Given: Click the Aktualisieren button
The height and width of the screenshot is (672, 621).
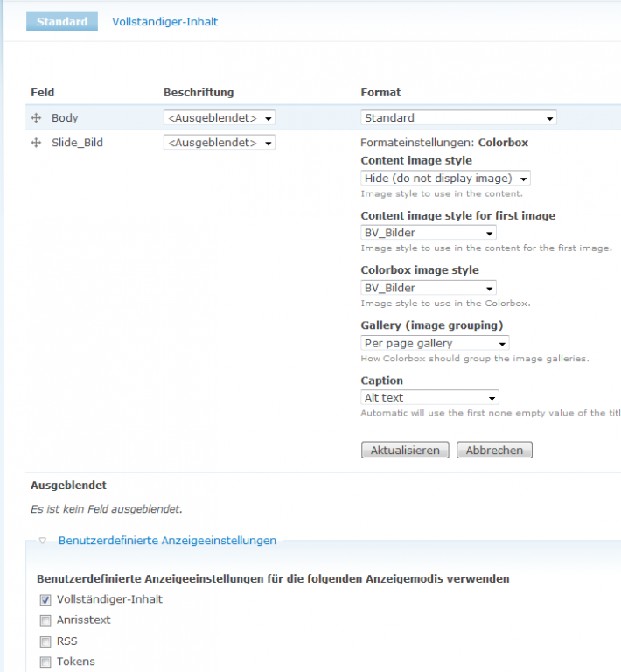Looking at the screenshot, I should tap(405, 451).
